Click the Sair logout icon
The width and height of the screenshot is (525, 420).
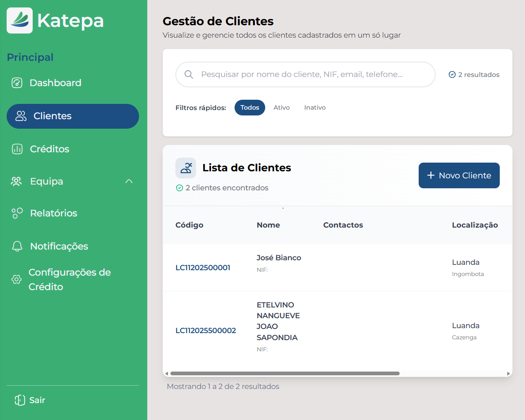tap(18, 400)
